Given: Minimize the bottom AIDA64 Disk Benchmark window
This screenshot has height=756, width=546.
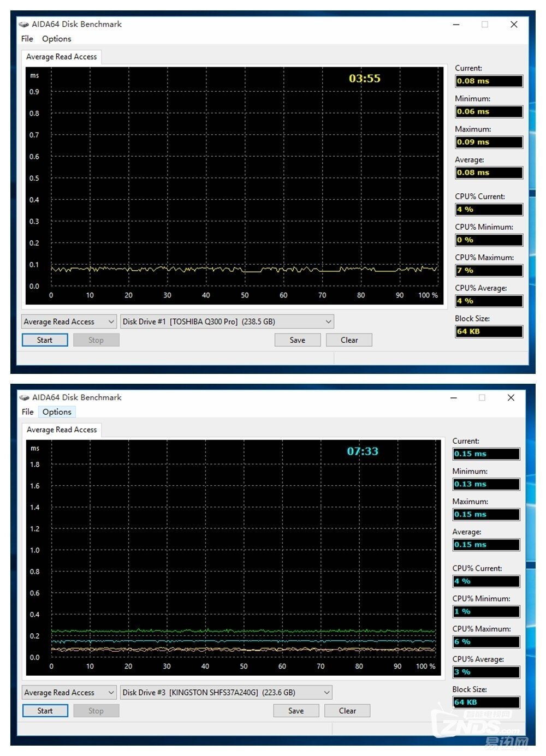Looking at the screenshot, I should tap(454, 397).
